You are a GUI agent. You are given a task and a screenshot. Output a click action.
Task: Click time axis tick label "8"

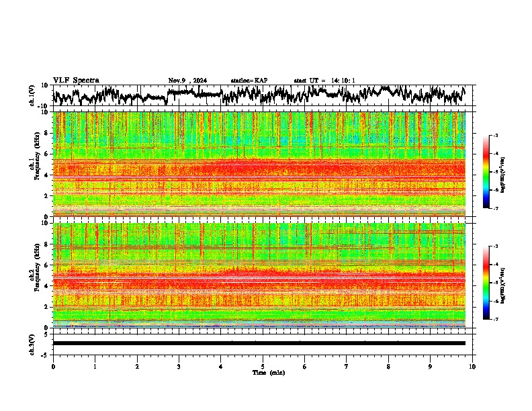pyautogui.click(x=388, y=367)
